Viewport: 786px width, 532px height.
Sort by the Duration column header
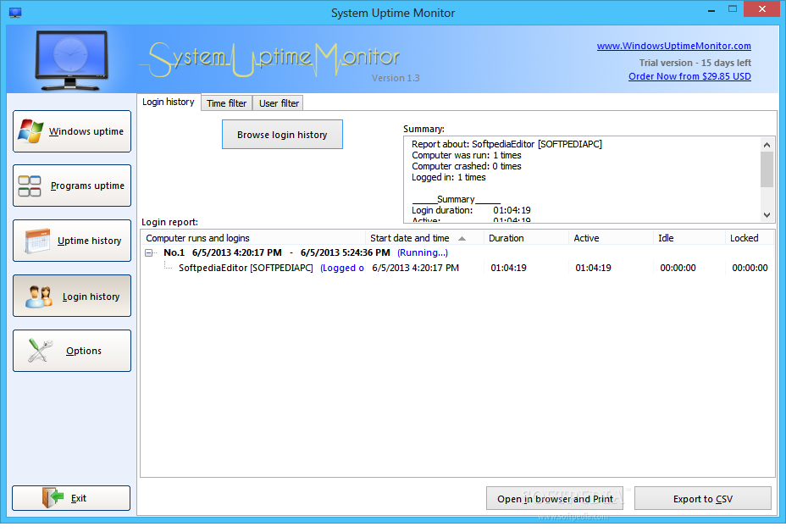pos(526,238)
